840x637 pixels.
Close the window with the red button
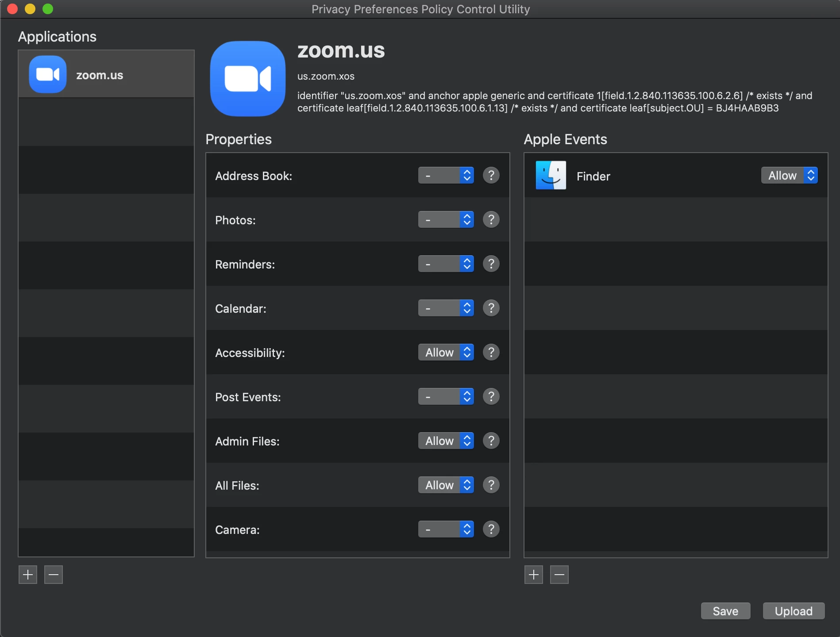click(x=12, y=9)
